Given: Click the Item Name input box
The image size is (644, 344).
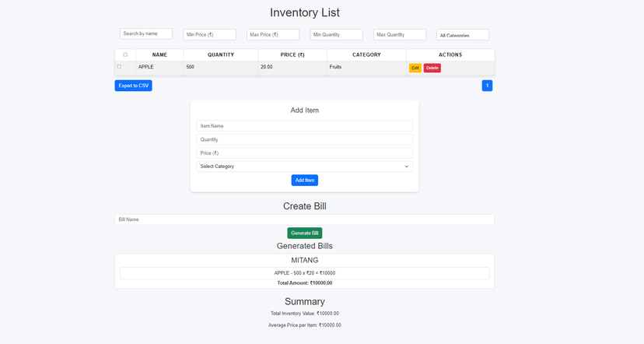Looking at the screenshot, I should [304, 125].
